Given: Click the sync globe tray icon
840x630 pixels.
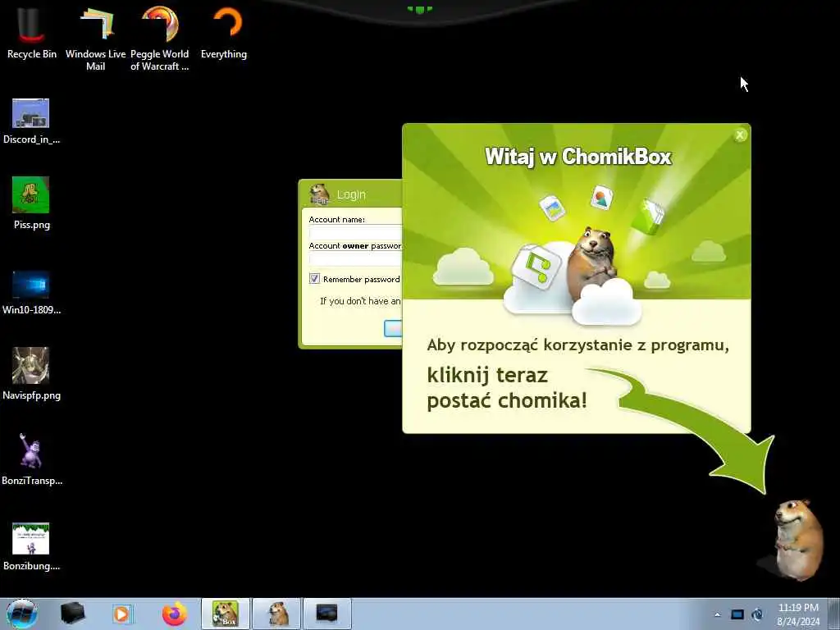Looking at the screenshot, I should pyautogui.click(x=757, y=614).
